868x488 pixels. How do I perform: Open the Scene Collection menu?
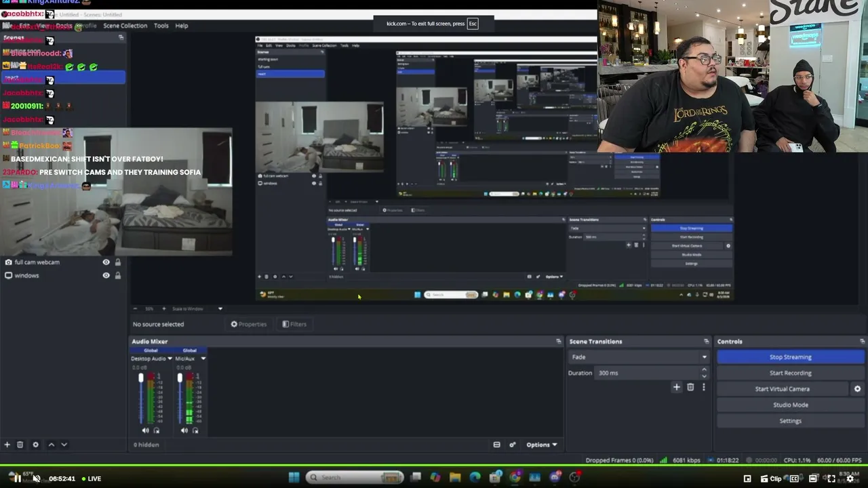125,26
